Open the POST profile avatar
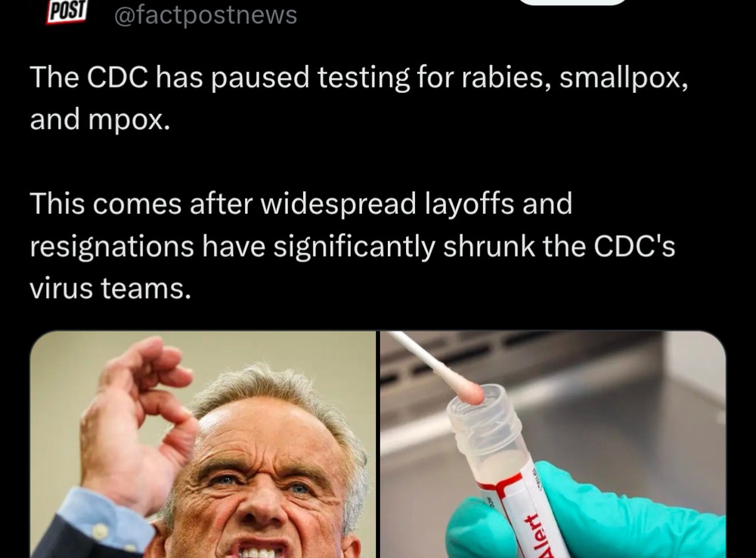Viewport: 756px width, 558px height. coord(67,11)
